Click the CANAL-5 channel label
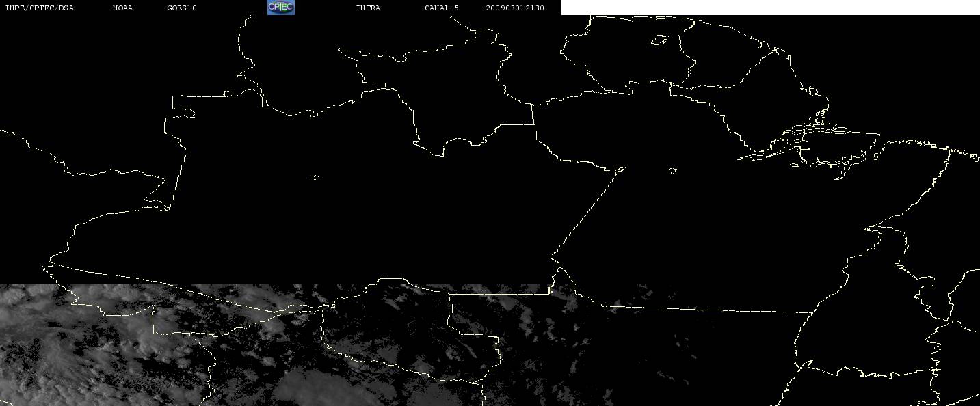This screenshot has width=980, height=406. point(442,8)
